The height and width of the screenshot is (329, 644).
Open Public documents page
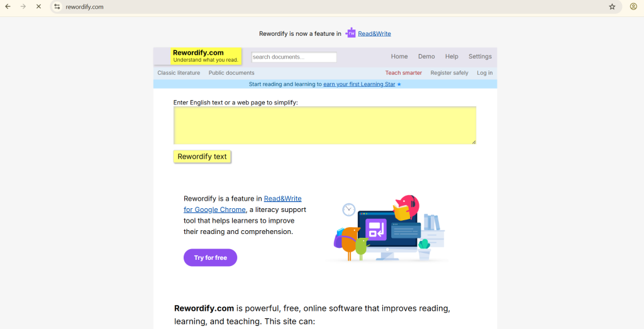[x=231, y=73]
